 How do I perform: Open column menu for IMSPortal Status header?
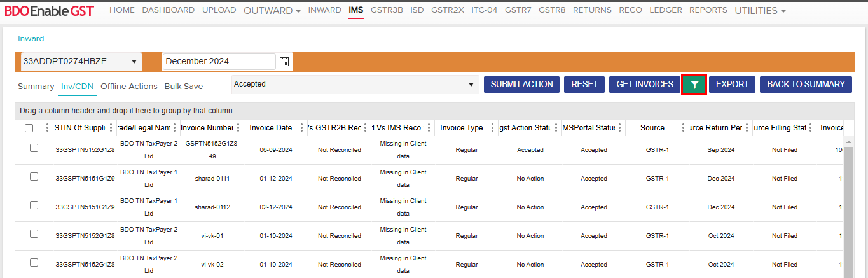click(x=620, y=128)
